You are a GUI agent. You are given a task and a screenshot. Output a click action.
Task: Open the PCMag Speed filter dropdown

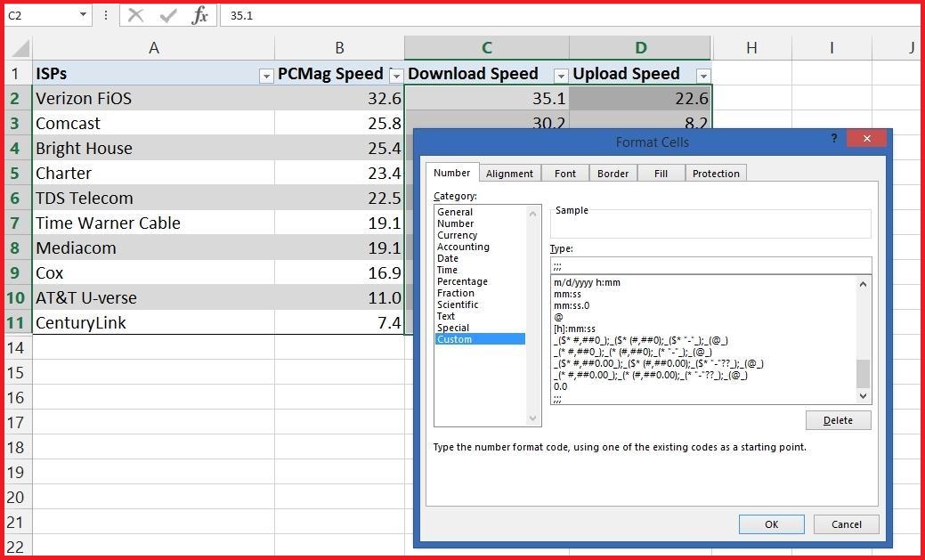pyautogui.click(x=396, y=76)
